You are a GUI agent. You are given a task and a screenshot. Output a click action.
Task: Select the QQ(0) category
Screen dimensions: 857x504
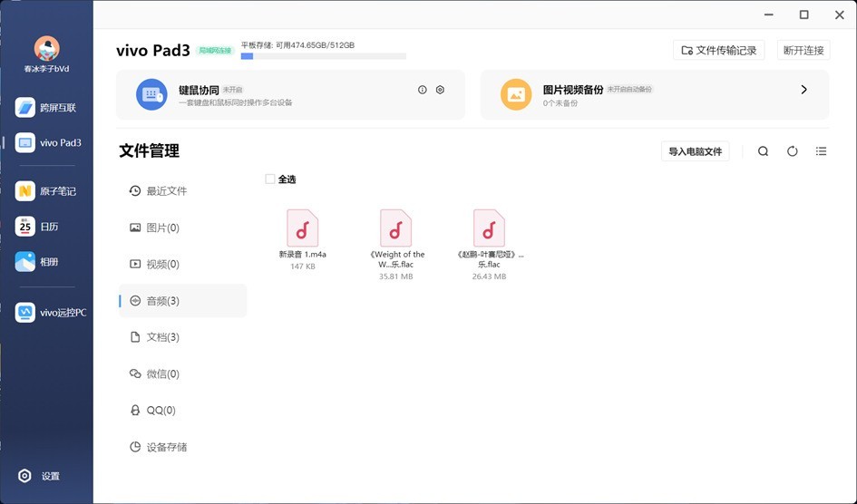pyautogui.click(x=182, y=411)
